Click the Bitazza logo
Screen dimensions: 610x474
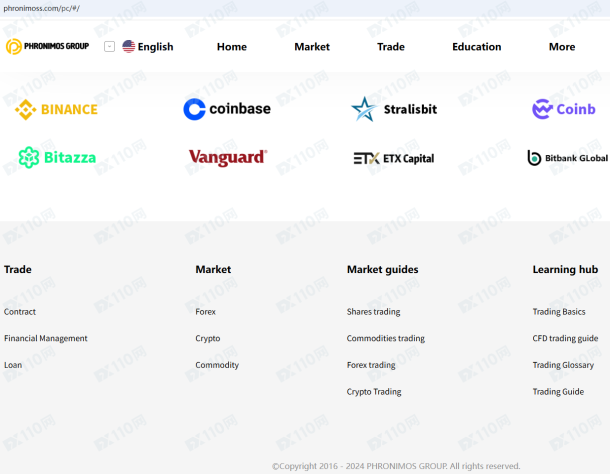coord(57,157)
